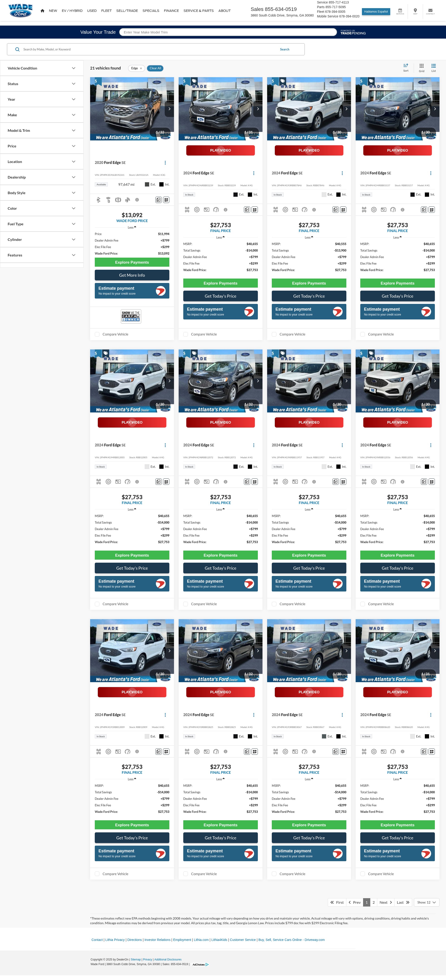Go to results page 2
The width and height of the screenshot is (446, 980).
(373, 902)
